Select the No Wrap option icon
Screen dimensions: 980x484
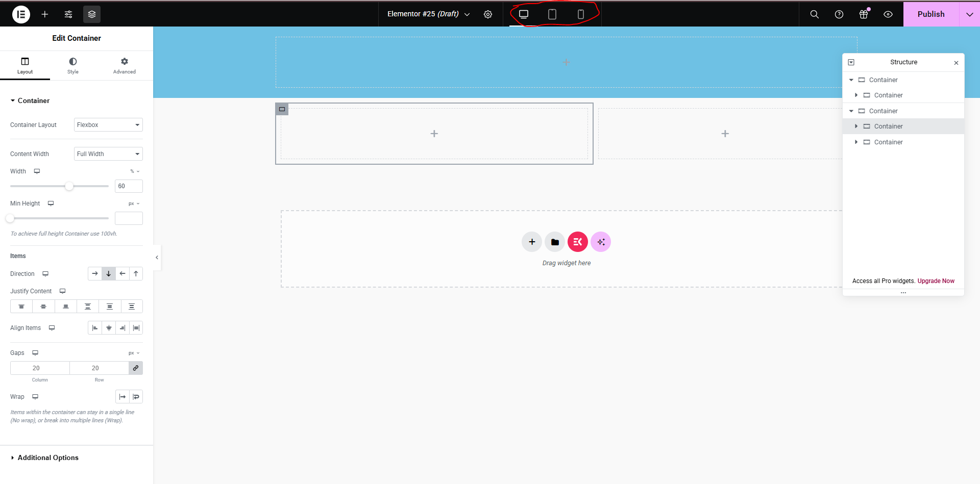[122, 397]
